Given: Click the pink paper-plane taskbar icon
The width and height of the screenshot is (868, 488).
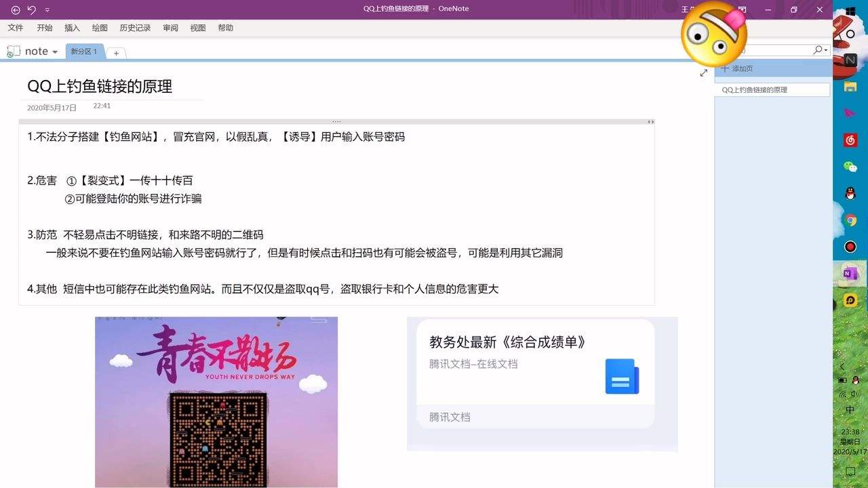Looking at the screenshot, I should [x=850, y=113].
